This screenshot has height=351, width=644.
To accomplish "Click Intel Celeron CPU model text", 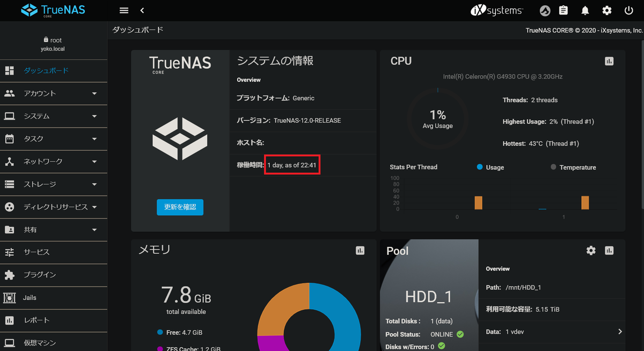I will point(503,77).
